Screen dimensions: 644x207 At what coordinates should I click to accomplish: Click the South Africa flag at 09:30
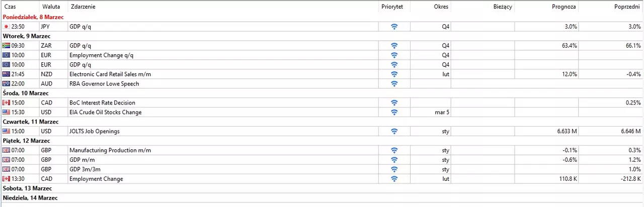(x=6, y=46)
